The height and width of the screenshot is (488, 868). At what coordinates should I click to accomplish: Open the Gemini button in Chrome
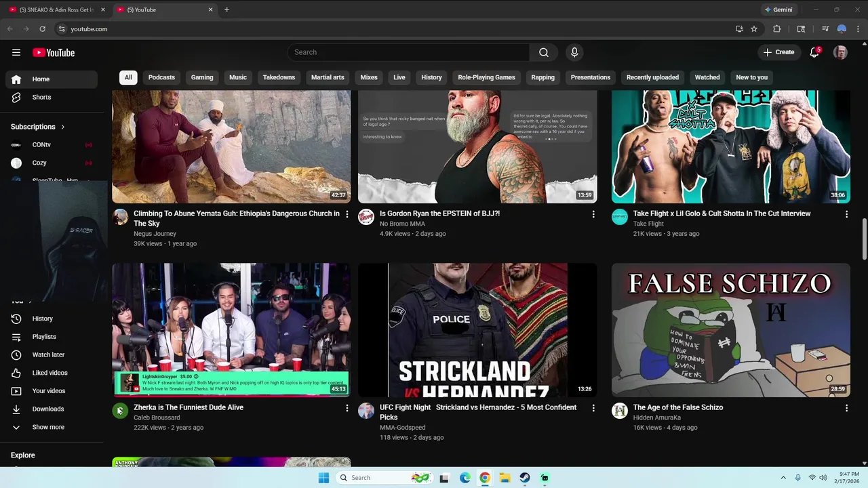[778, 9]
